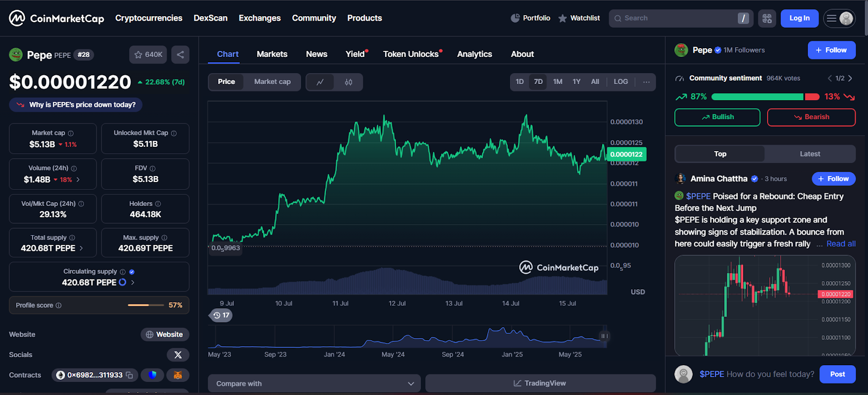This screenshot has width=868, height=395.
Task: Set chart range to 1D
Action: tap(520, 82)
